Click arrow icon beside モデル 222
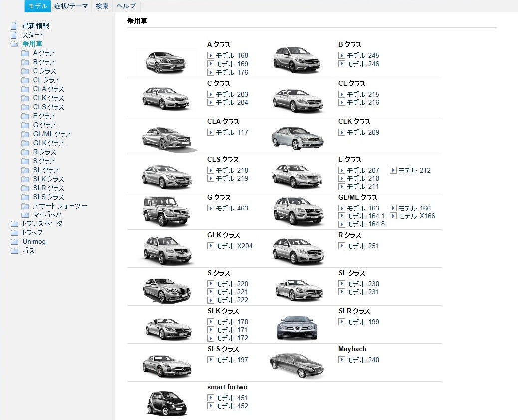This screenshot has height=420, width=518. [x=211, y=300]
